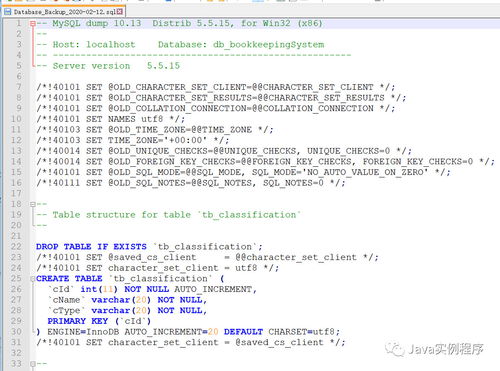
Task: Place cursor on DROP TABLE keyword
Action: coord(63,247)
